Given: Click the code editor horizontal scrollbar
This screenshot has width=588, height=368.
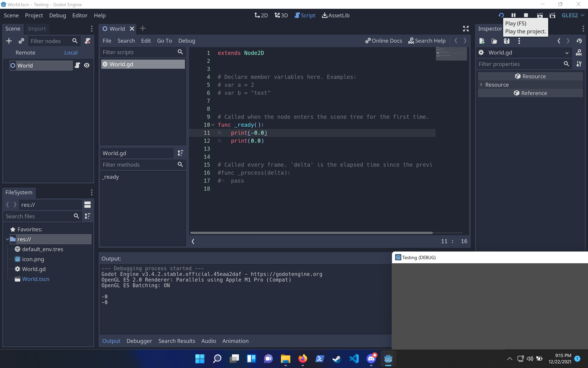Looking at the screenshot, I should click(311, 233).
